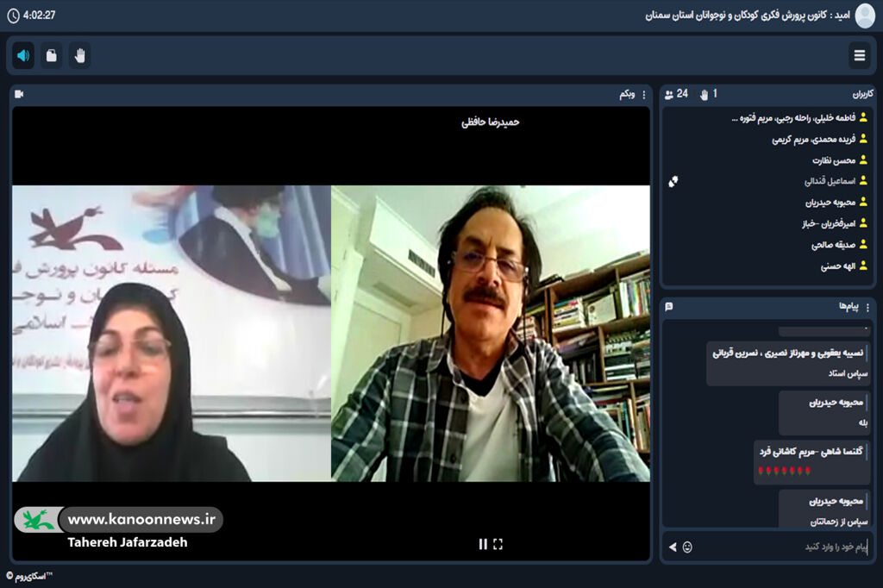
Task: Click the session timer clock icon
Action: (12, 16)
